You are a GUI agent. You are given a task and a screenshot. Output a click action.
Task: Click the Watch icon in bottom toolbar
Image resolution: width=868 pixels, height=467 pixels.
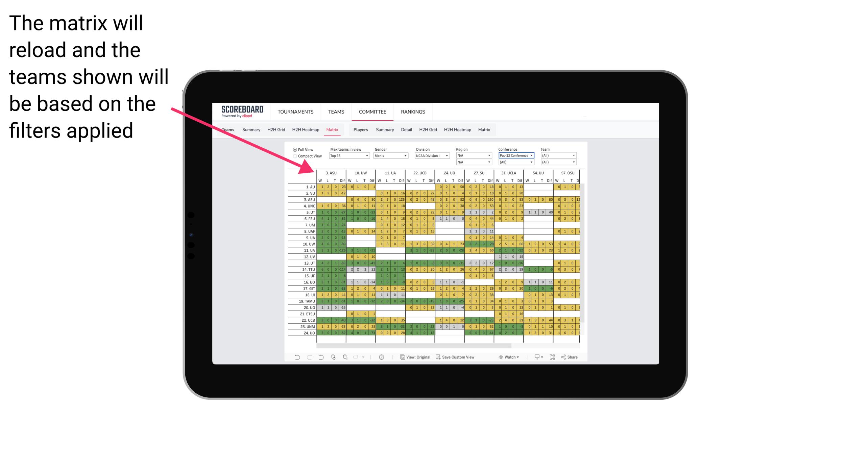coord(502,360)
